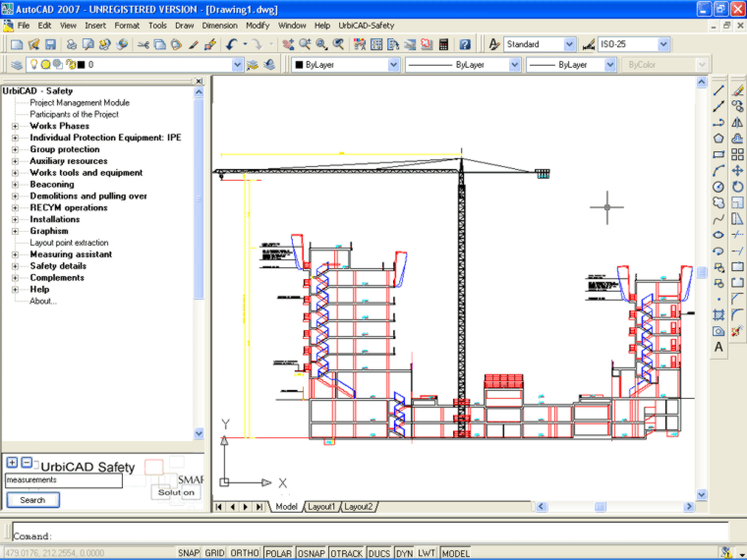The width and height of the screenshot is (747, 560).
Task: Open the UrbiCAD-Safety menu
Action: tap(367, 26)
